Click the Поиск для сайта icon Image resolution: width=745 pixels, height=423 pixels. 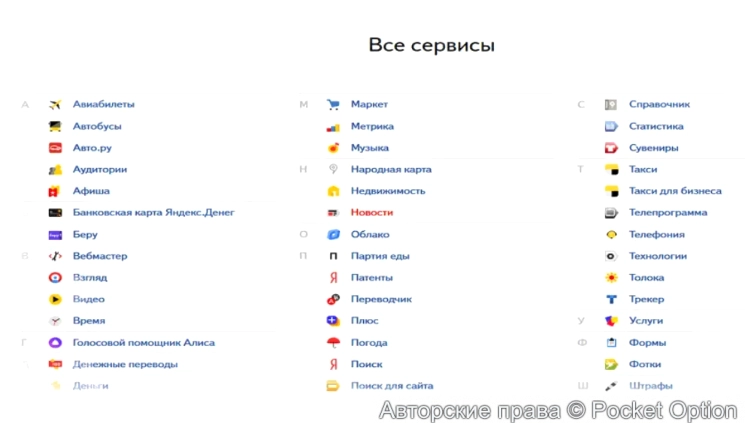click(x=333, y=386)
